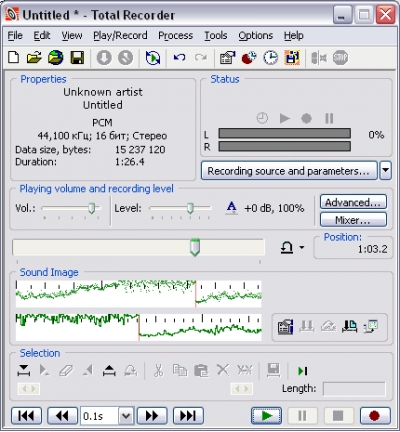Click the lower Sound Image waveform

pyautogui.click(x=139, y=327)
